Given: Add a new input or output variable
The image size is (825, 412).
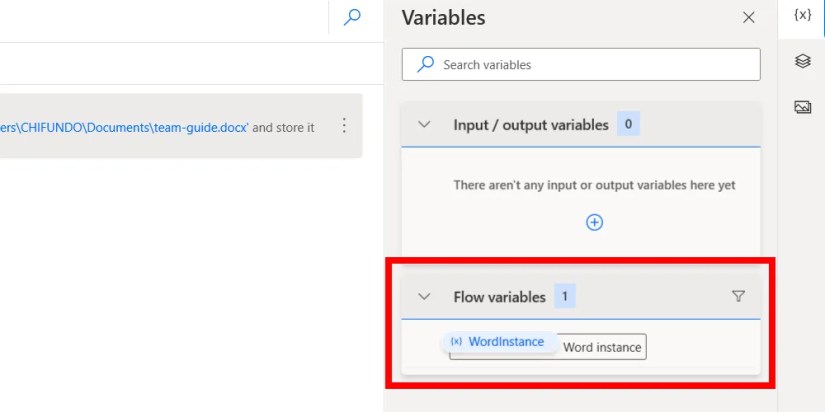Looking at the screenshot, I should [594, 222].
